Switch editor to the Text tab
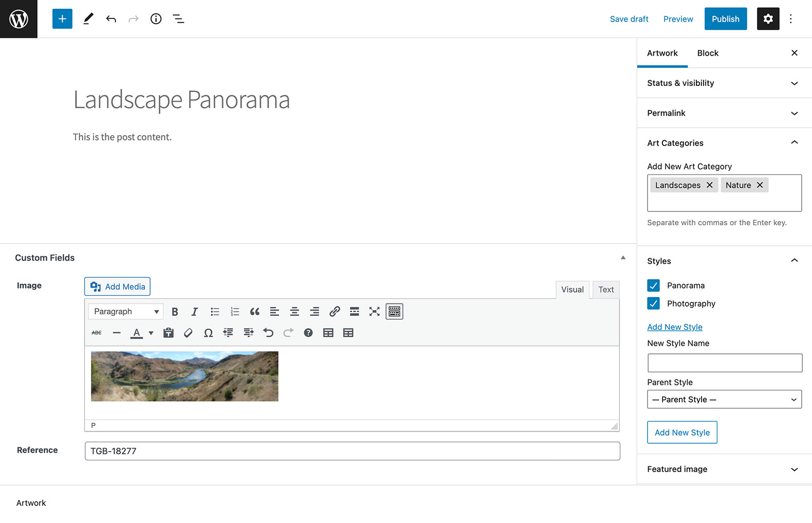812x523 pixels. tap(606, 290)
